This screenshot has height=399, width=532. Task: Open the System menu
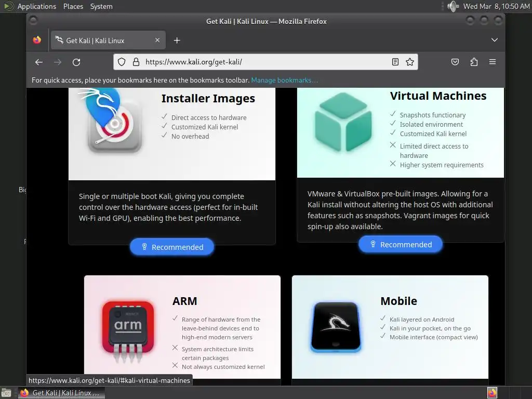[x=101, y=6]
